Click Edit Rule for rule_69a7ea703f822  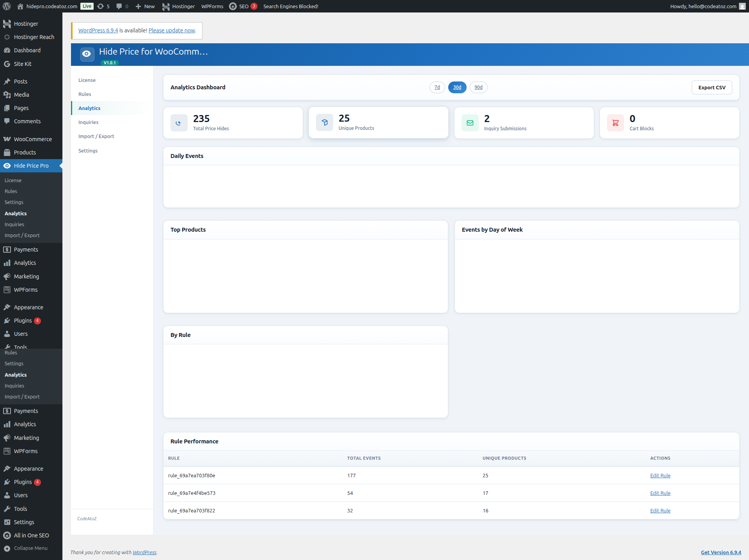click(x=660, y=510)
